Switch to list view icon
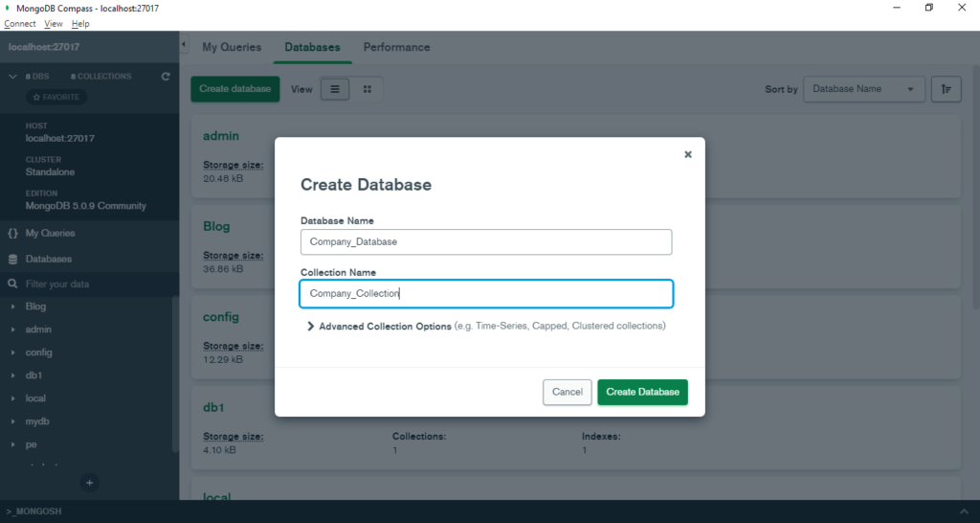Screen dimensions: 980x523 (335, 89)
